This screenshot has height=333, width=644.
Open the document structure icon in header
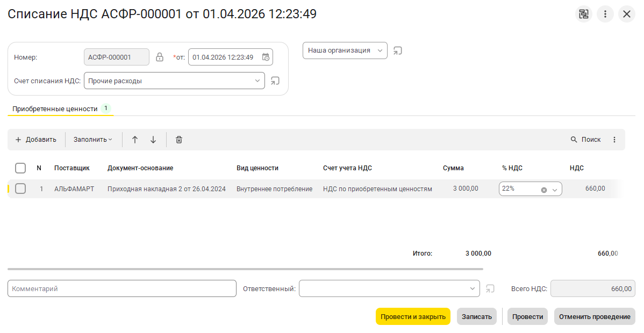tap(583, 14)
